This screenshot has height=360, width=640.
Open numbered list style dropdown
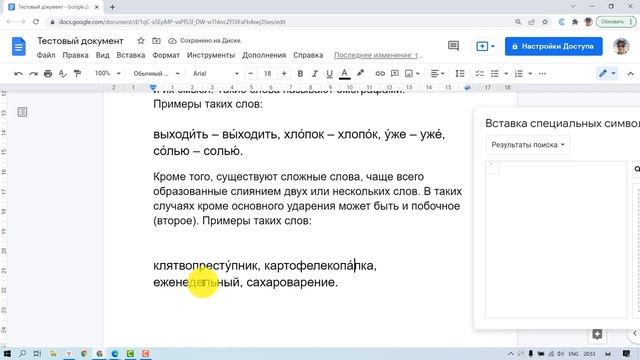[x=530, y=73]
